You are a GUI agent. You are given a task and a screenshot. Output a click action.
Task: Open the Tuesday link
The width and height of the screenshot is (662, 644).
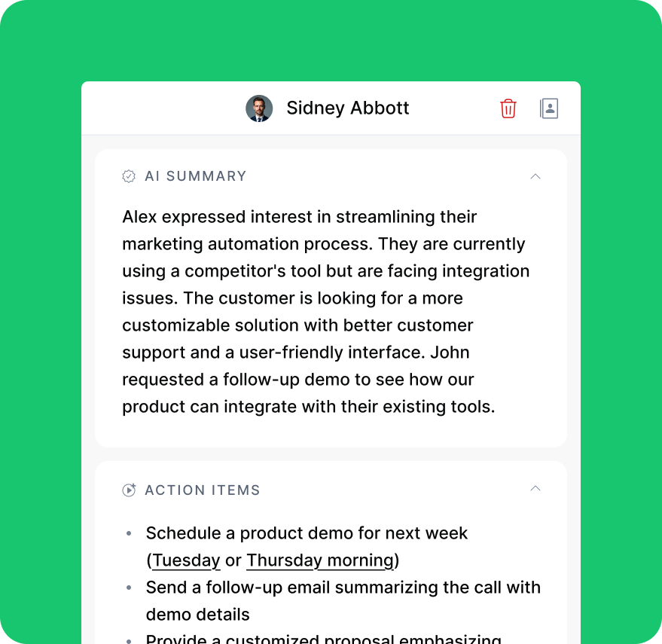coord(185,560)
